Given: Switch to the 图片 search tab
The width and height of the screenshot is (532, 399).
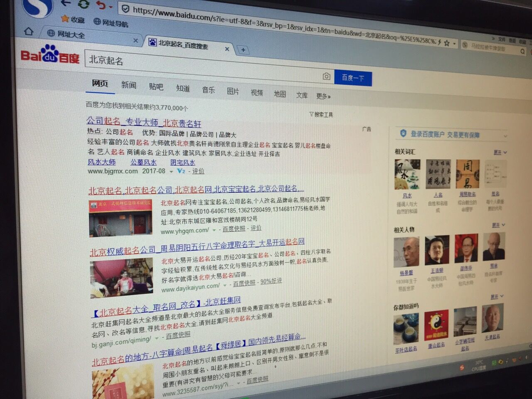Looking at the screenshot, I should tap(233, 91).
